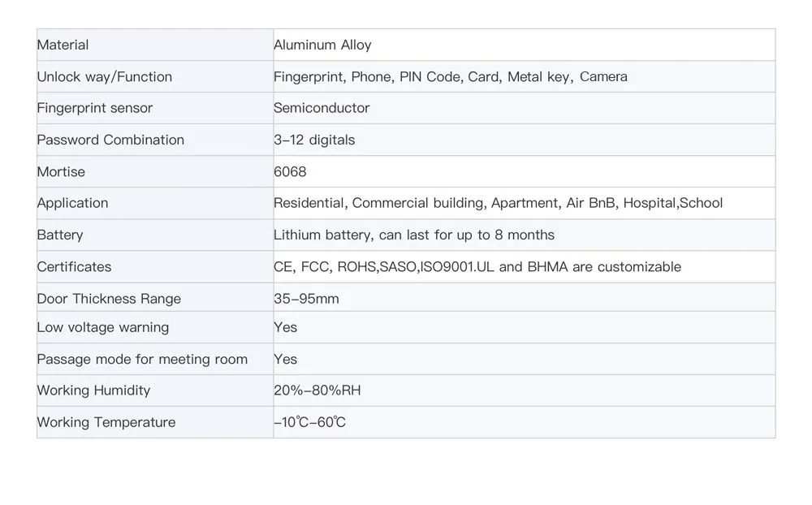The width and height of the screenshot is (812, 505).
Task: Select the Lithium battery description text
Action: (414, 235)
